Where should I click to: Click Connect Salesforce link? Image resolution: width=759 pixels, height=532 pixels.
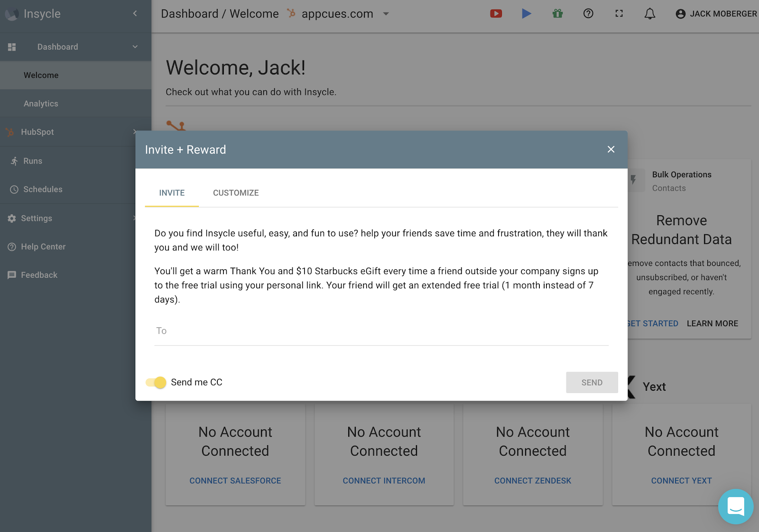tap(235, 481)
